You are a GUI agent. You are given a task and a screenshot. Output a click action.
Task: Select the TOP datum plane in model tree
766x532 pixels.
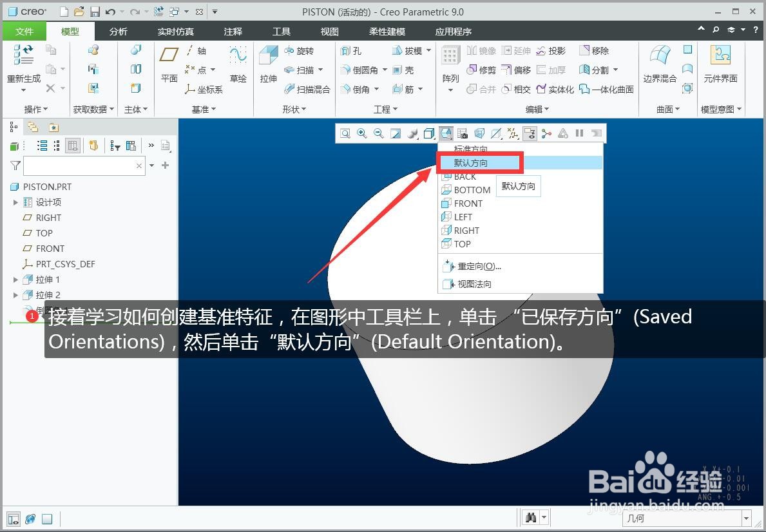tap(37, 233)
